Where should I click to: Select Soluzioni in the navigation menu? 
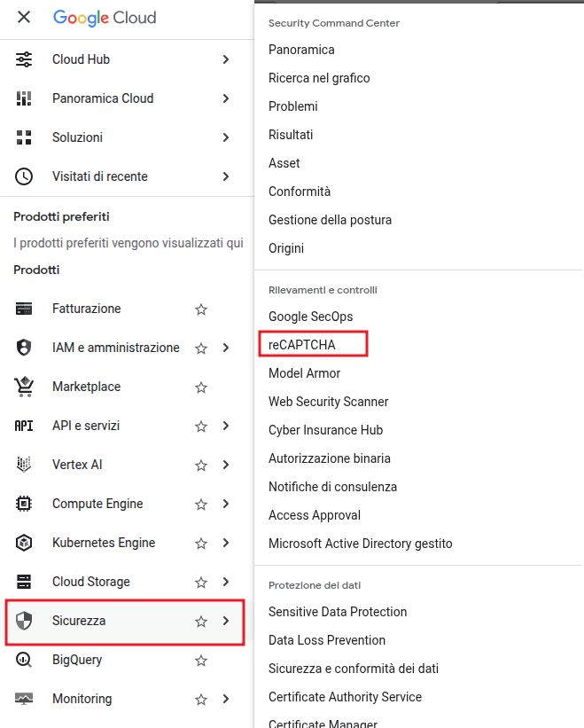coord(77,137)
